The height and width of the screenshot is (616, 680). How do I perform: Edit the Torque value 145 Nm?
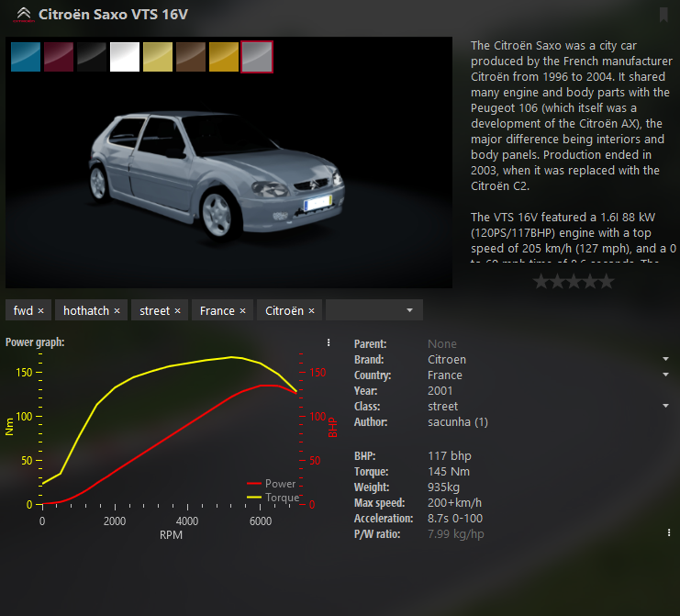coord(449,472)
